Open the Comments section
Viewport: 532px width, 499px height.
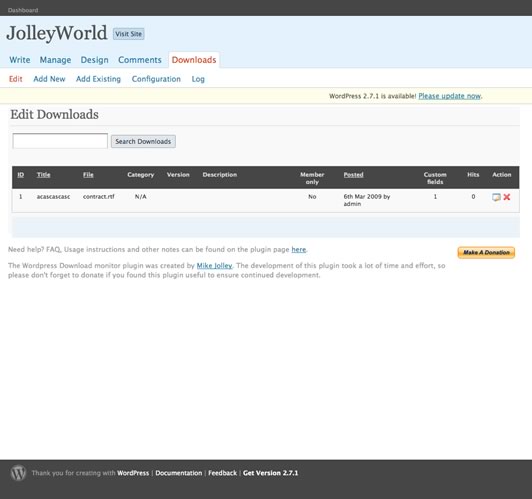pyautogui.click(x=140, y=60)
